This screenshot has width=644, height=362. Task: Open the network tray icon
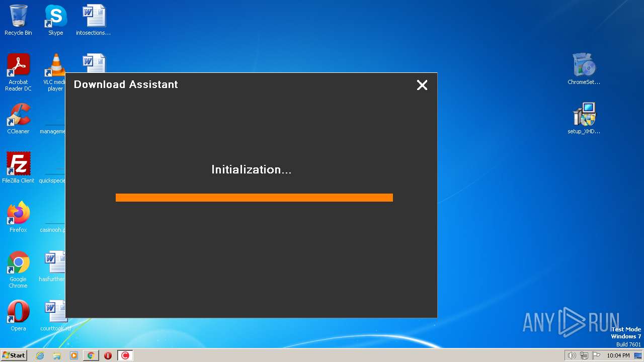coord(584,355)
